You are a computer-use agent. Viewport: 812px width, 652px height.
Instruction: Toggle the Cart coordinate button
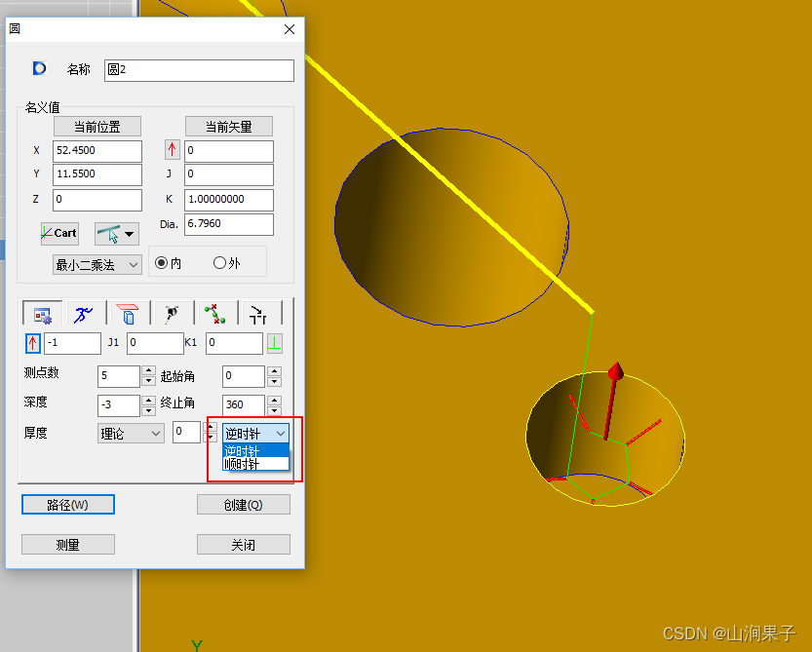[x=59, y=233]
